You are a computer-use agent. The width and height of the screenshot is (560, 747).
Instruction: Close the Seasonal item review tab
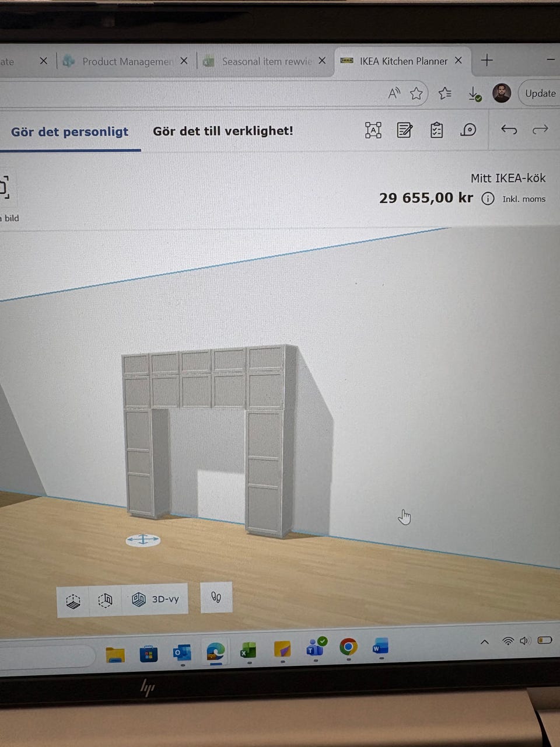322,61
